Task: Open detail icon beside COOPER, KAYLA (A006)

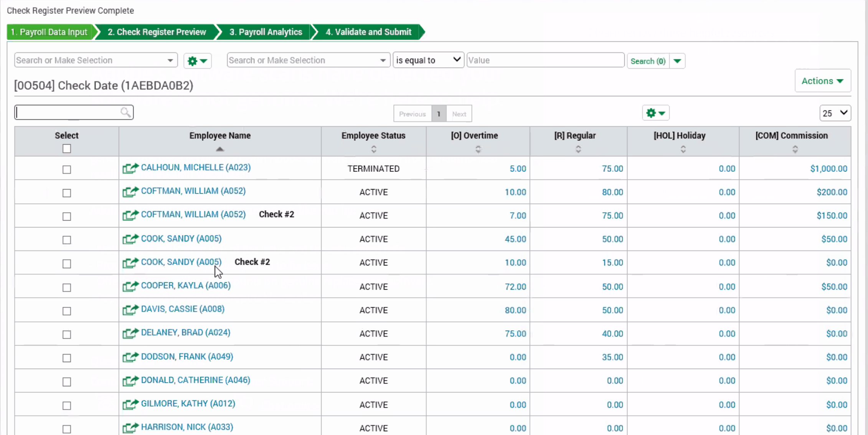Action: coord(130,287)
